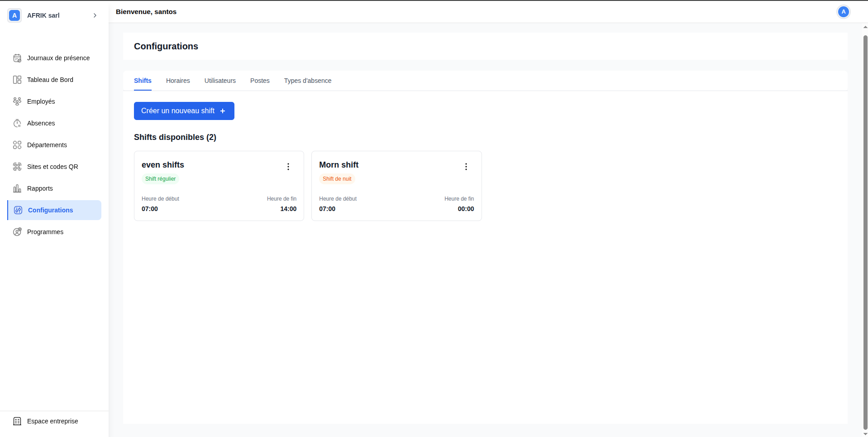The width and height of the screenshot is (868, 437).
Task: Open the Postes tab
Action: coord(260,81)
